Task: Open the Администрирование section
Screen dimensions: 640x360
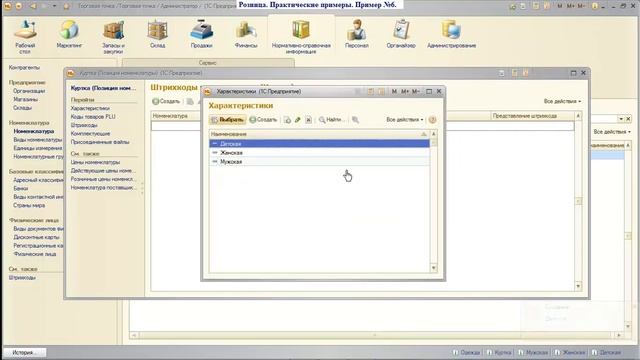Action: [x=451, y=34]
